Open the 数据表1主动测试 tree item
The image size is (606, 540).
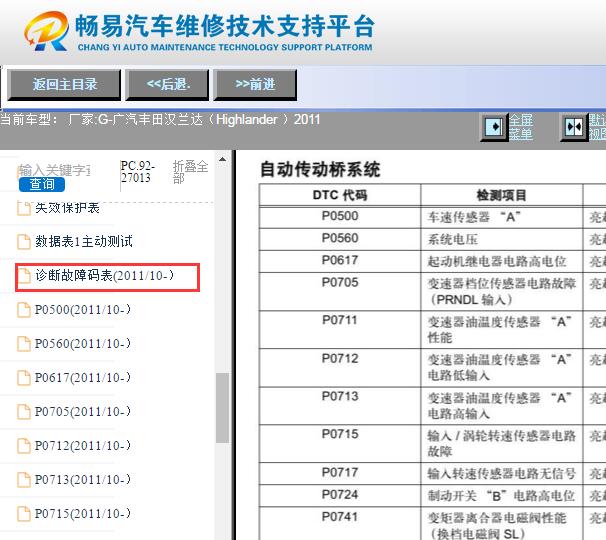pos(84,242)
